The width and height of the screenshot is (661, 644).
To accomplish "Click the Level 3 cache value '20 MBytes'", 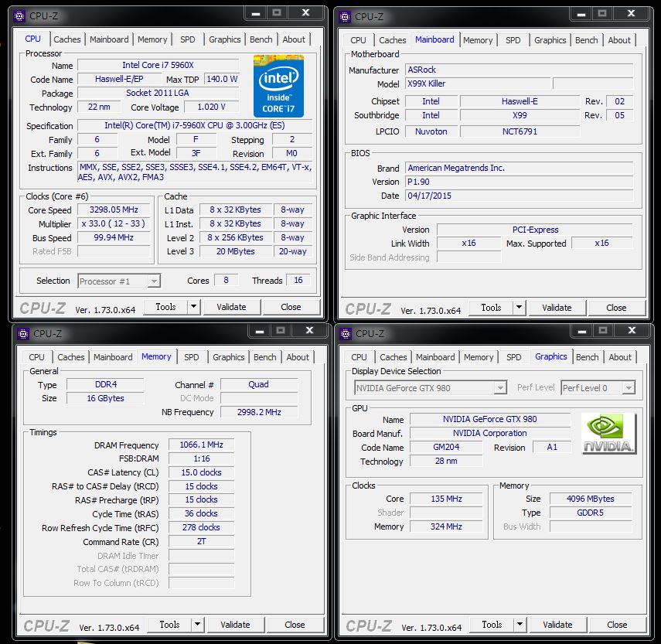I will point(236,251).
